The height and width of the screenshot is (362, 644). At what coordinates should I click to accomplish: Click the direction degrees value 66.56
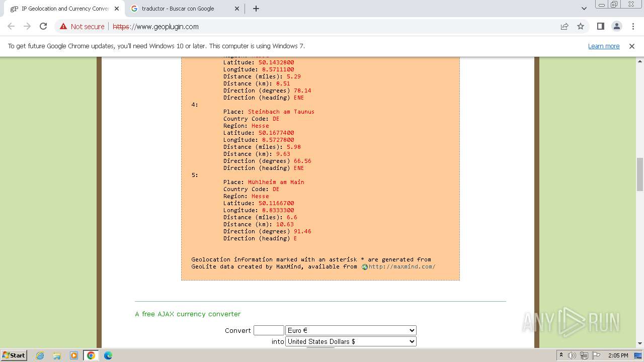click(x=302, y=161)
